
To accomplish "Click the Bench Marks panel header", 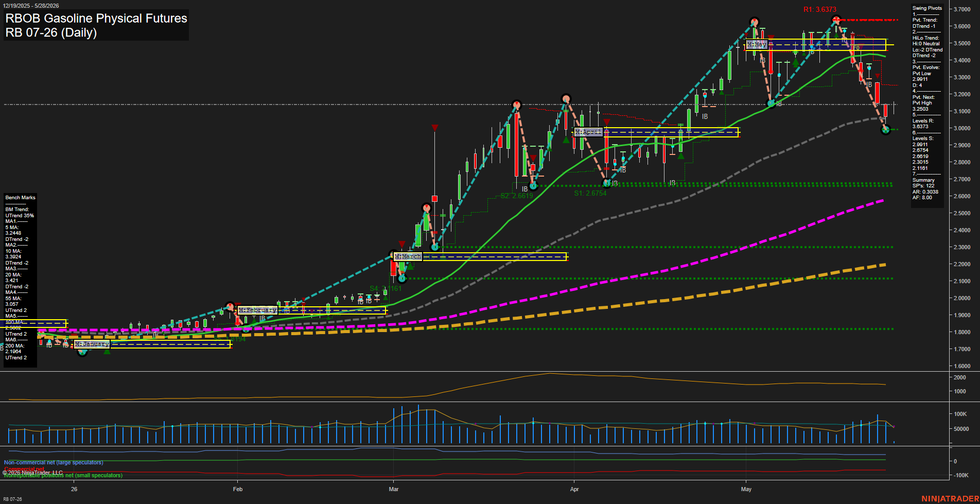I will point(21,198).
